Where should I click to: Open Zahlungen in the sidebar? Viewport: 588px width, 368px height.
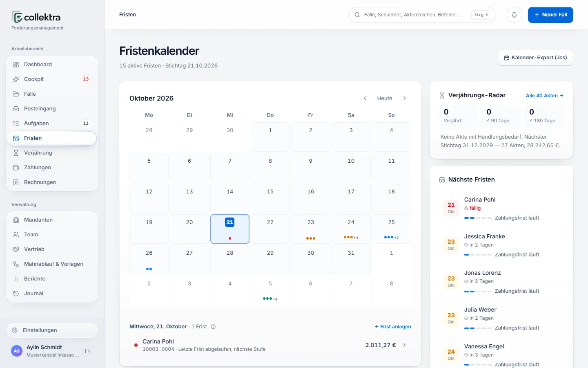tap(52, 167)
